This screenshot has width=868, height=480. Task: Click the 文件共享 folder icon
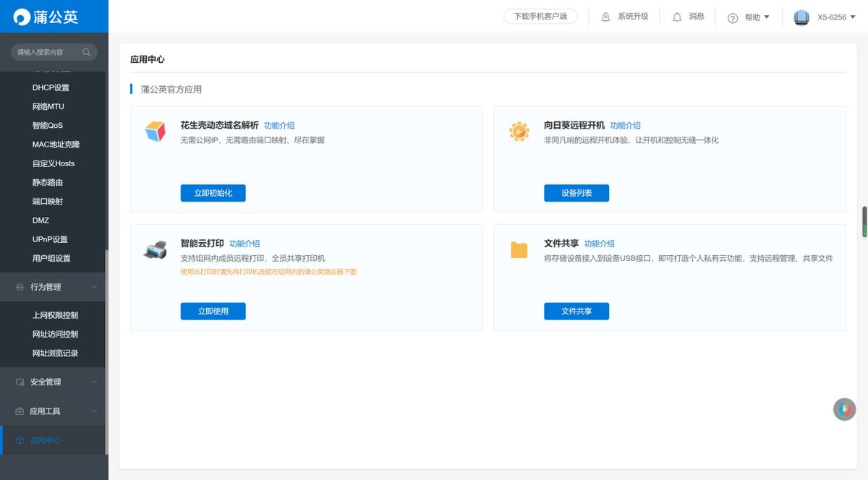(x=519, y=249)
